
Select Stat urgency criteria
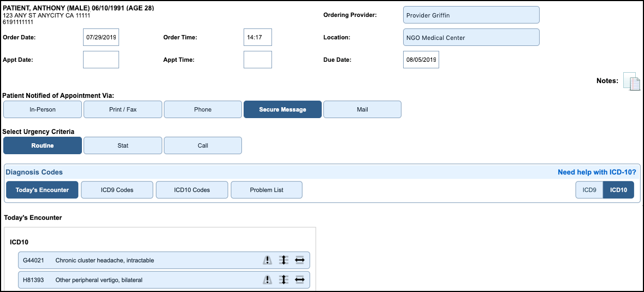click(x=123, y=146)
